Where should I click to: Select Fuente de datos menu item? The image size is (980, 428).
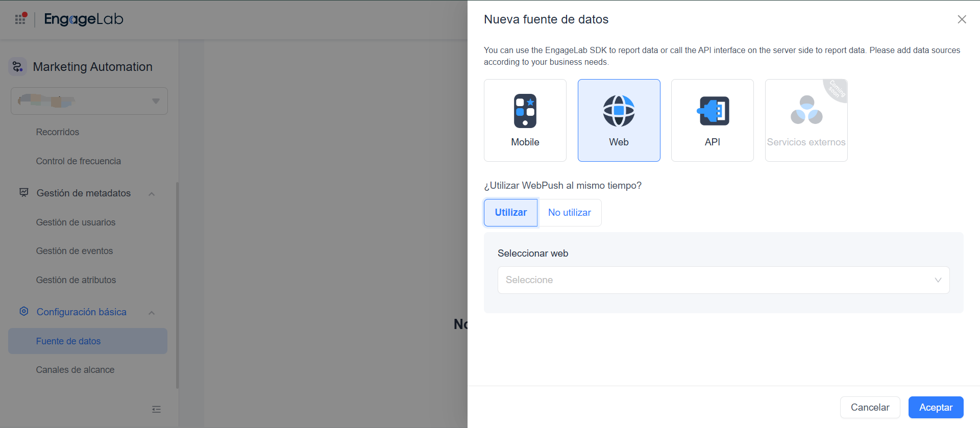(88, 341)
